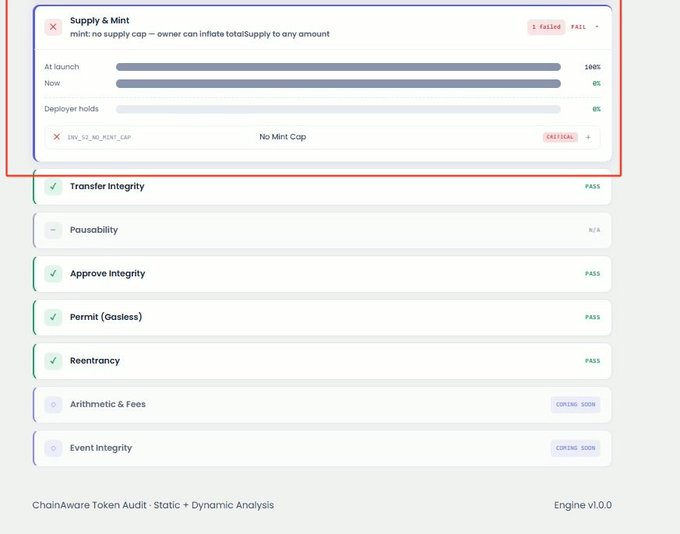Click the mint no supply cap description text
Viewport: 680px width, 534px height.
click(x=199, y=34)
